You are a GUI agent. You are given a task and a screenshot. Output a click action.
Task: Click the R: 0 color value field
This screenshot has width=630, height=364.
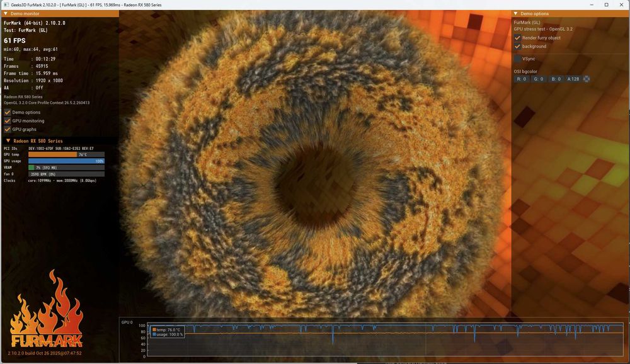[x=522, y=79]
